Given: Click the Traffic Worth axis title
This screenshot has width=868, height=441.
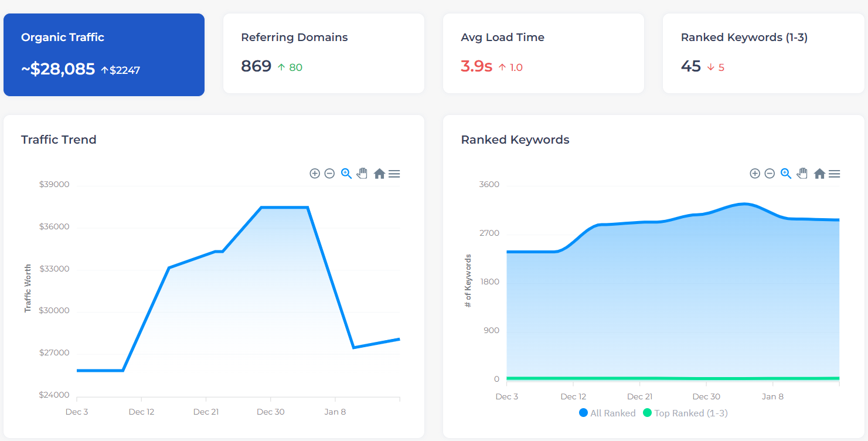Looking at the screenshot, I should tap(28, 288).
